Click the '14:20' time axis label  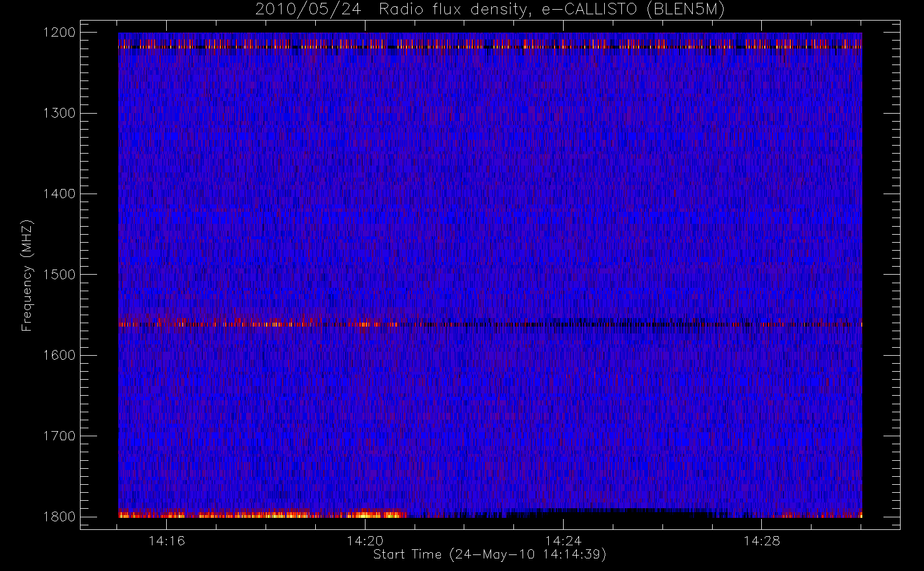coord(365,541)
